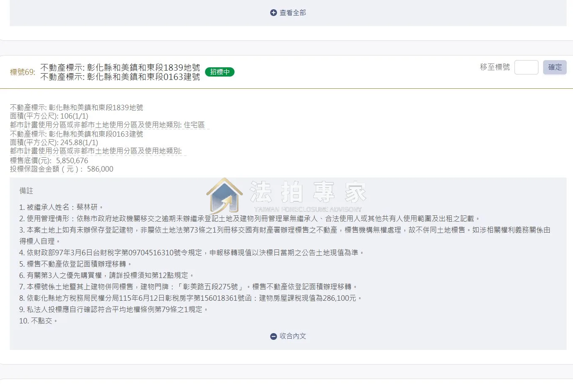The width and height of the screenshot is (573, 392).
Task: Select the building area line 面積 245.88(1/1)
Action: point(54,143)
